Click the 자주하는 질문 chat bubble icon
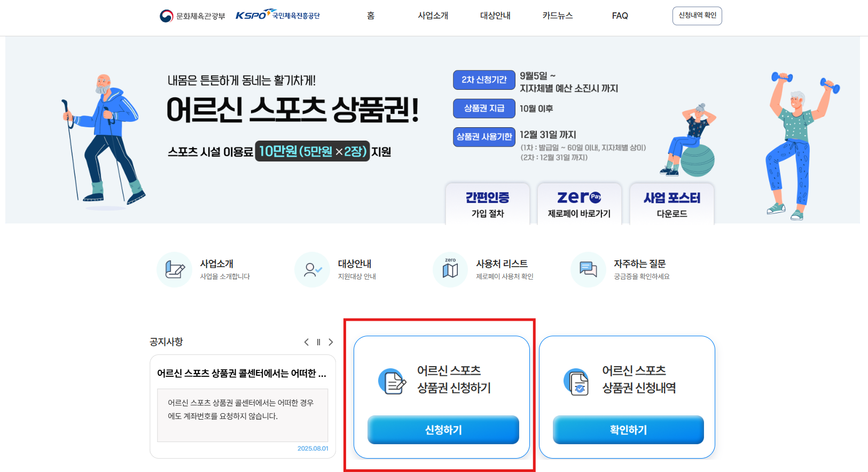The image size is (868, 472). coord(588,269)
